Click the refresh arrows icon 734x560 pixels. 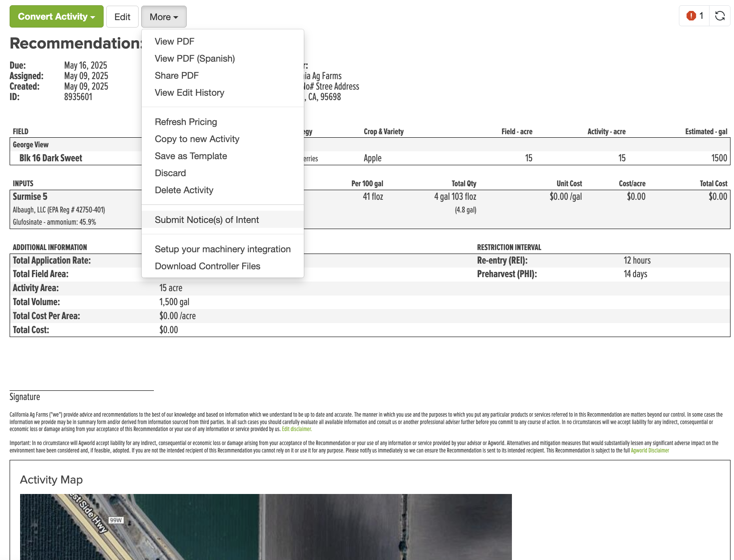pos(720,16)
